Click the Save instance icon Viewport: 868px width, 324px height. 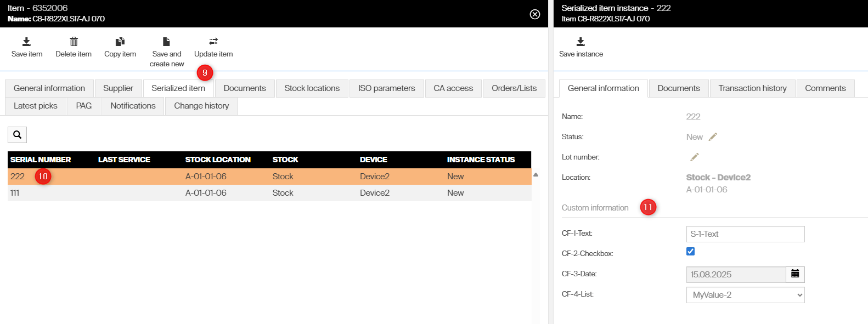pos(580,42)
